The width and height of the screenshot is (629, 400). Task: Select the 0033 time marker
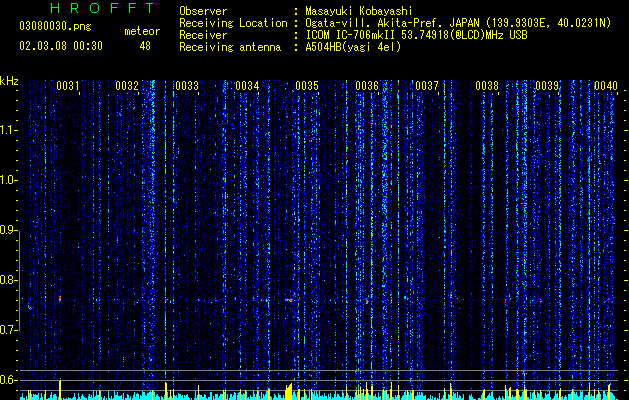pos(187,86)
